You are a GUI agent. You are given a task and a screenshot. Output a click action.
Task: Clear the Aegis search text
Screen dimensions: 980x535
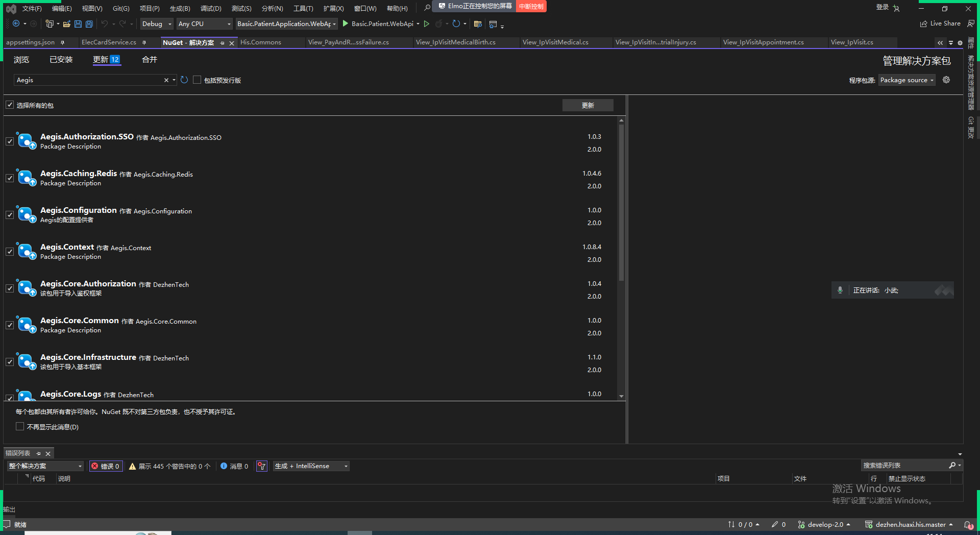tap(166, 80)
